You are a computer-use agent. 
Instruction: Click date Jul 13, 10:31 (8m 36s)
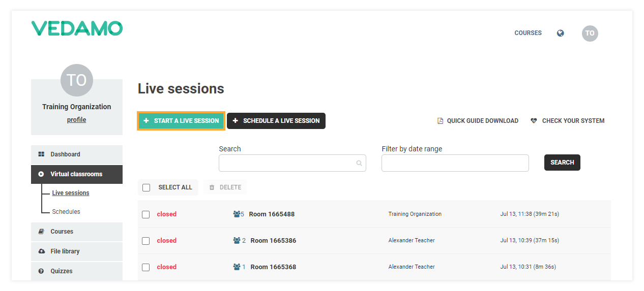[x=528, y=267]
